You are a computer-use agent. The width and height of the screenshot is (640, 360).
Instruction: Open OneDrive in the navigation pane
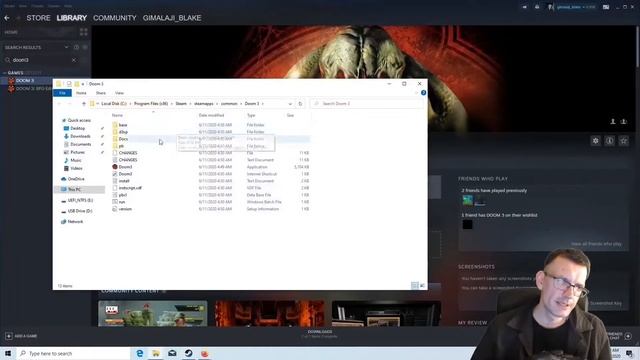(76, 179)
